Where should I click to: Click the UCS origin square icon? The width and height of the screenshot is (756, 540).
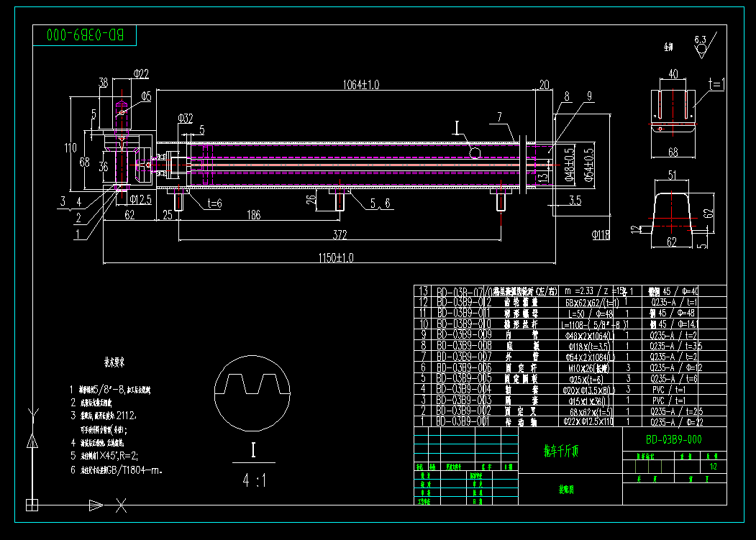[31, 503]
